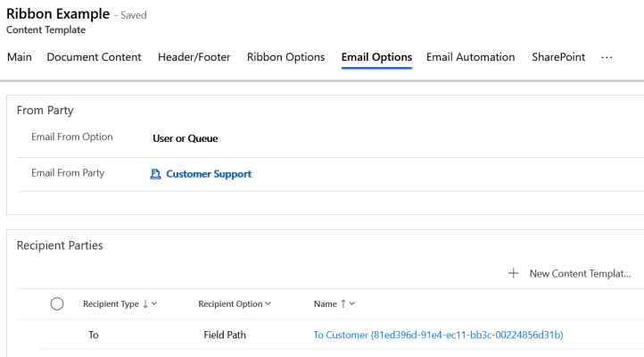Click the ascending sort arrow on Name column

pyautogui.click(x=343, y=303)
